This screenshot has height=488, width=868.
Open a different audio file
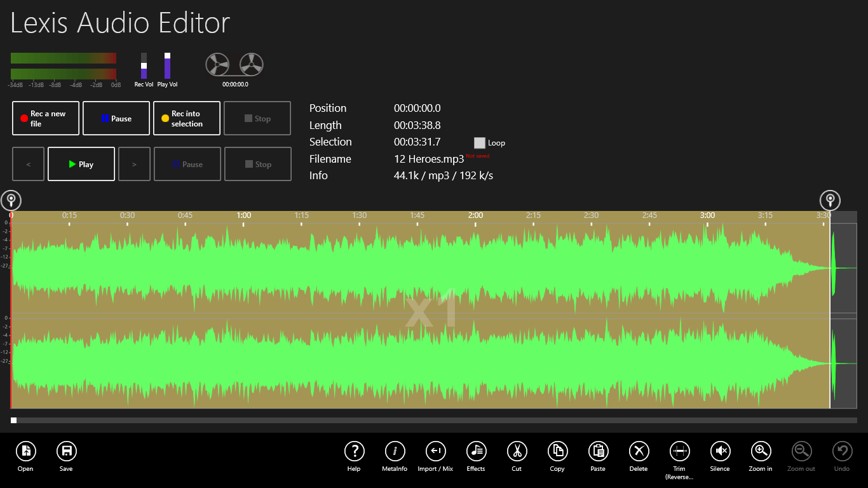pyautogui.click(x=25, y=452)
